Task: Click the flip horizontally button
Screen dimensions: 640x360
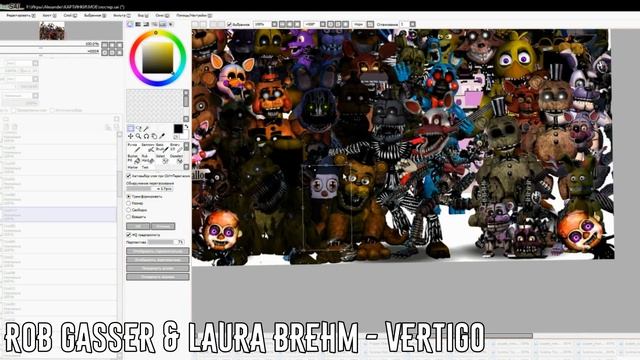Action: click(x=158, y=251)
